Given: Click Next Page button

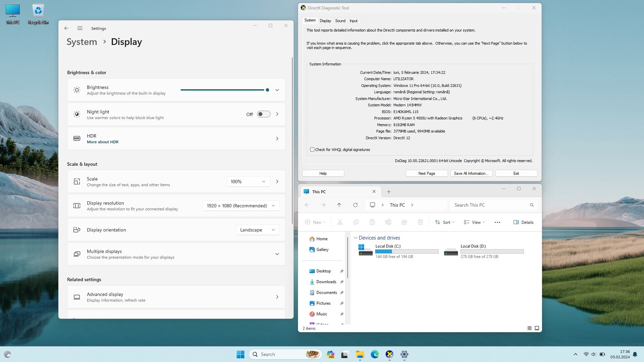Looking at the screenshot, I should (427, 173).
